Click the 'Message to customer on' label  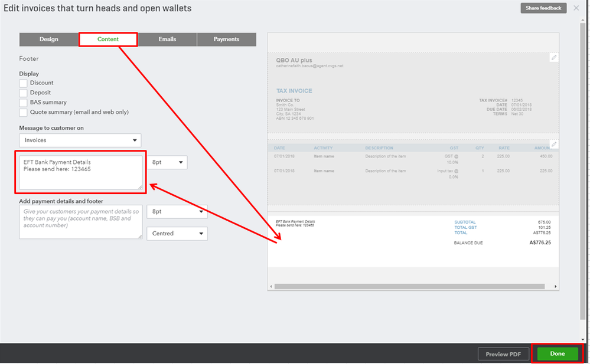(x=51, y=128)
